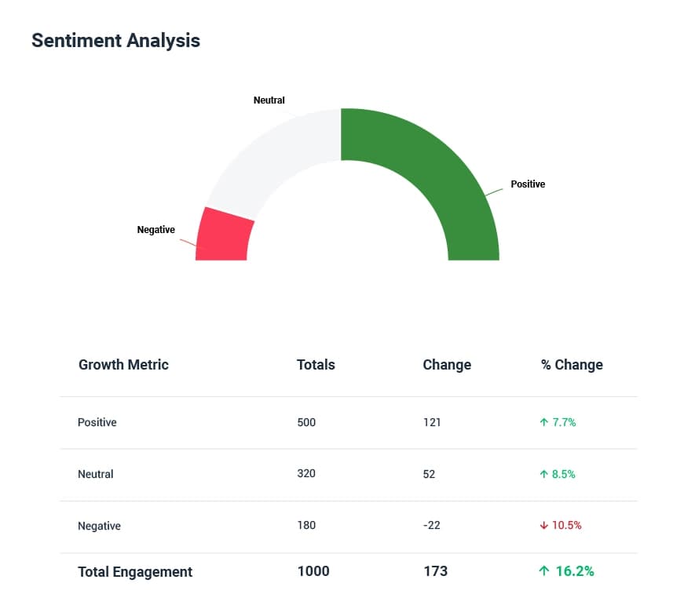
Task: Click the Positive row in the table
Action: pos(97,422)
